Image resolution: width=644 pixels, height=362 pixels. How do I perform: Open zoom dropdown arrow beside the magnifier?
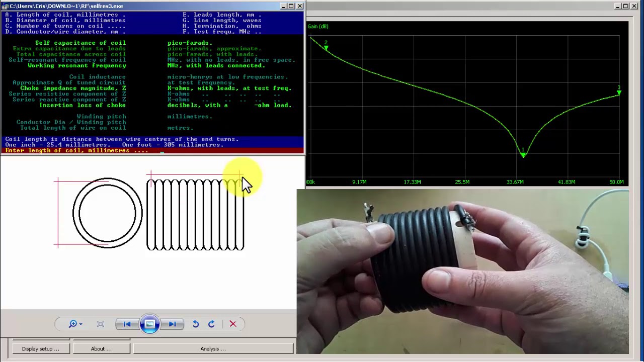coord(80,324)
